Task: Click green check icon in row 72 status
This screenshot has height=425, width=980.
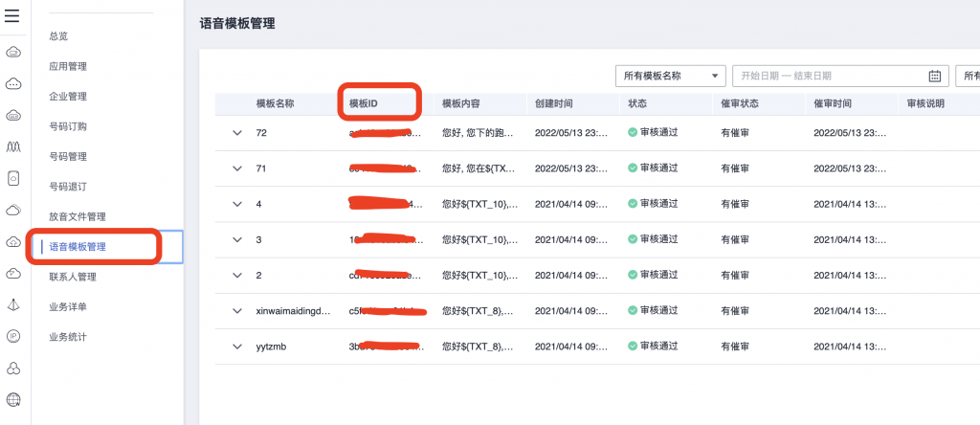Action: (x=633, y=132)
